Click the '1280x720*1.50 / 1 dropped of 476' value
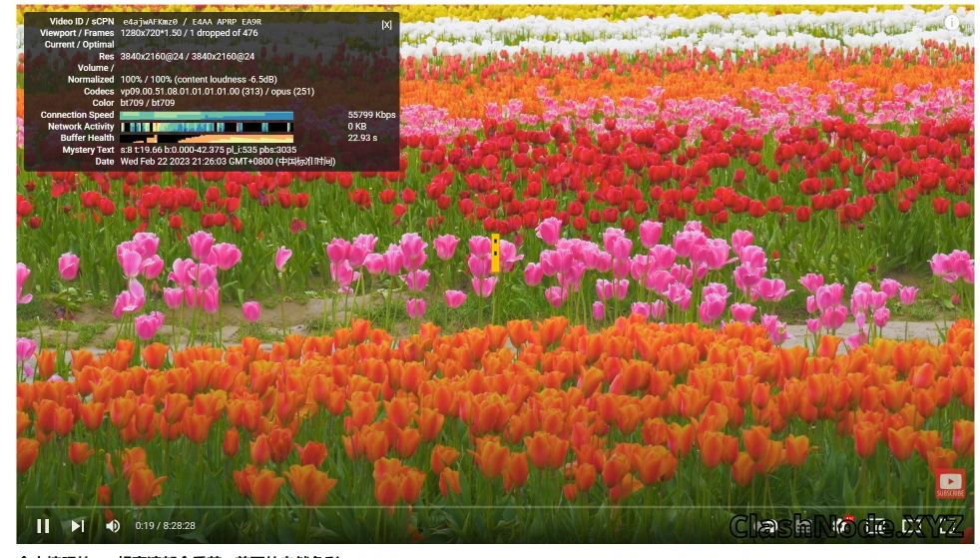980x558 pixels. click(189, 33)
